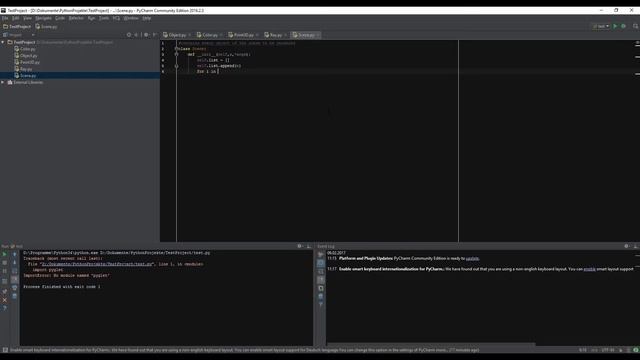640x360 pixels.
Task: Stop process in Run panel
Action: point(4,263)
